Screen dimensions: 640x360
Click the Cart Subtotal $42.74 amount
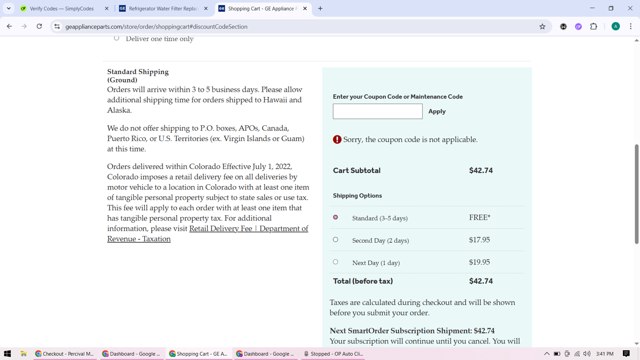tap(481, 170)
